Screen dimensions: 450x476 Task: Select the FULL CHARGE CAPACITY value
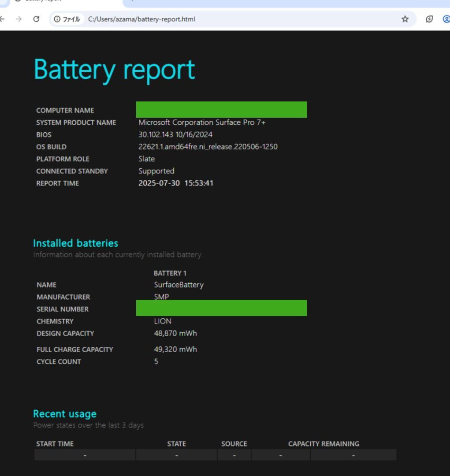point(175,349)
